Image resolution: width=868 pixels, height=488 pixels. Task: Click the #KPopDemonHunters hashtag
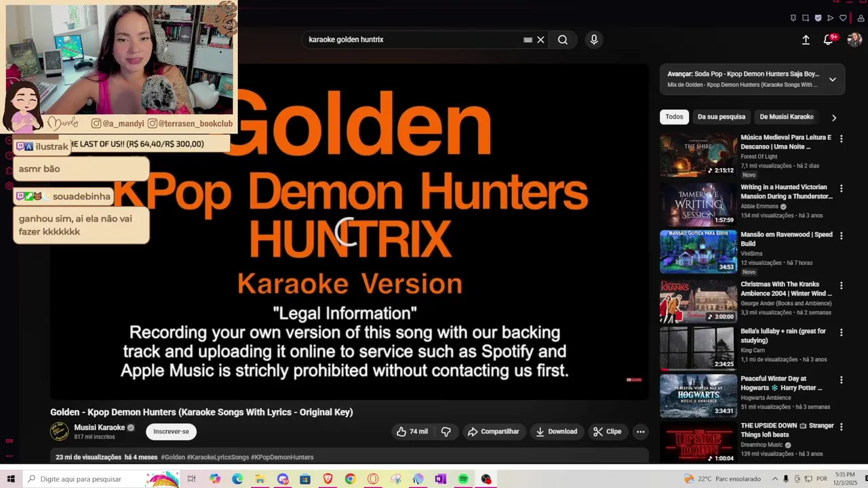coord(282,457)
